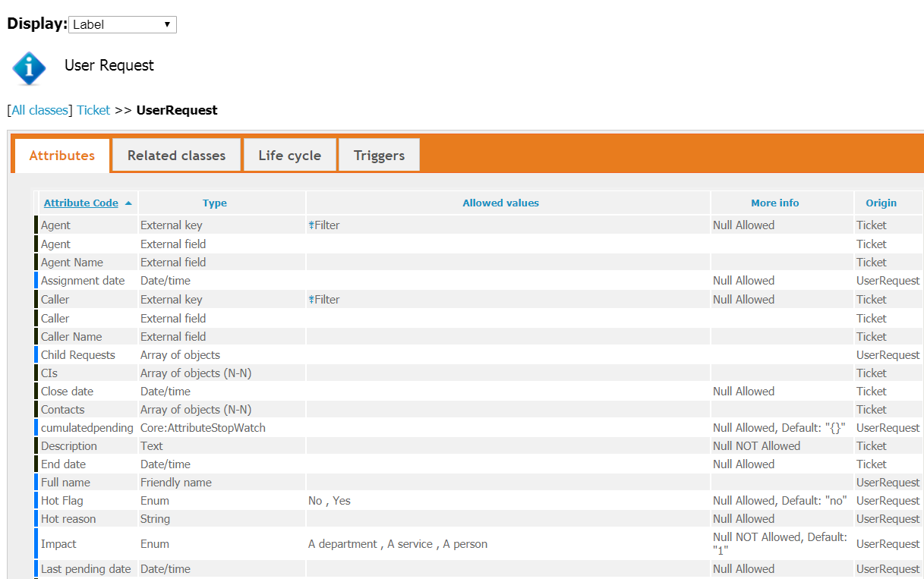Switch to the Related classes tab

[x=176, y=156]
